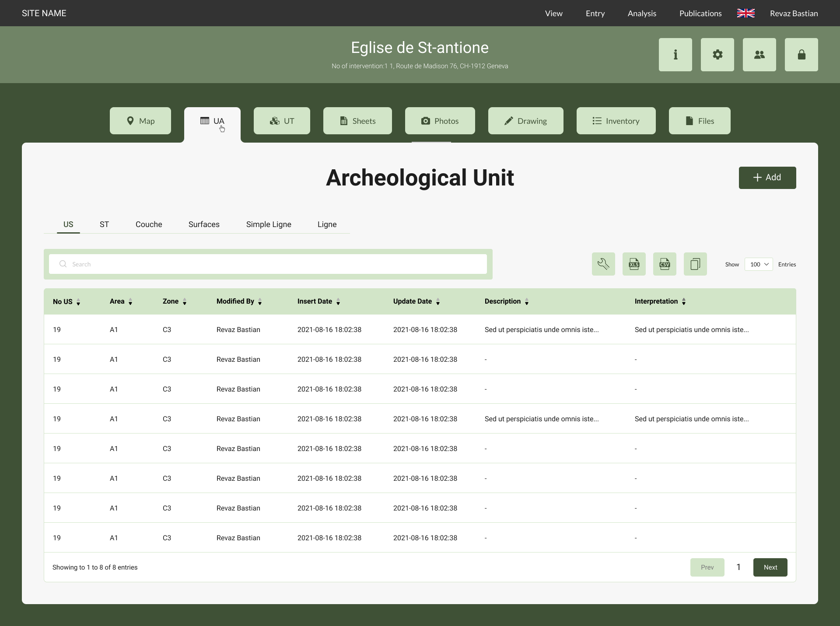Viewport: 840px width, 626px height.
Task: Open the Publications menu
Action: click(x=700, y=13)
